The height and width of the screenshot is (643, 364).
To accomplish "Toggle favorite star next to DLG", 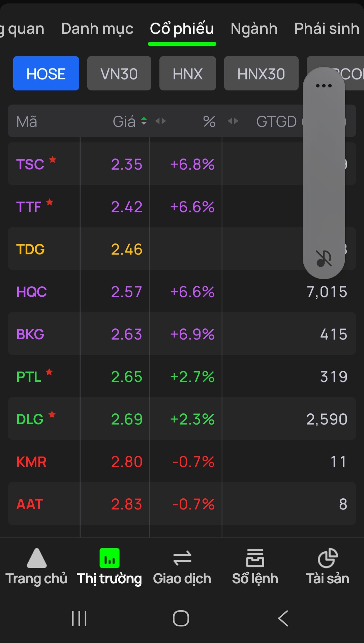I will pyautogui.click(x=52, y=414).
